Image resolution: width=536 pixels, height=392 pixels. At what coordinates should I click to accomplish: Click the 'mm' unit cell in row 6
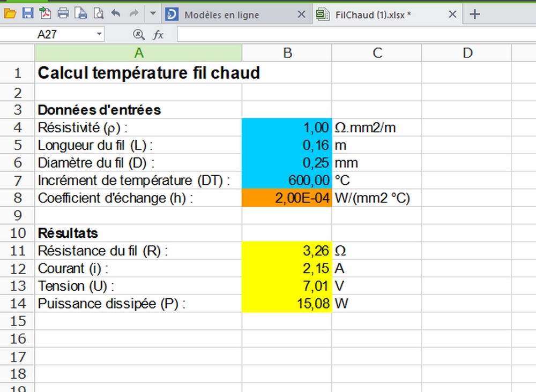[x=377, y=163]
